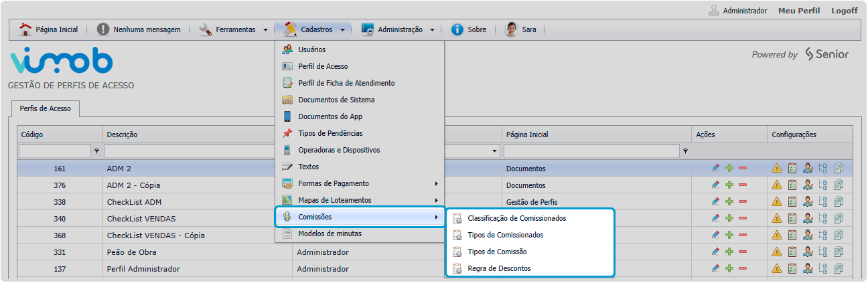This screenshot has height=283, width=868.
Task: Click user edit icon in Perfil Administrador row
Action: [808, 269]
